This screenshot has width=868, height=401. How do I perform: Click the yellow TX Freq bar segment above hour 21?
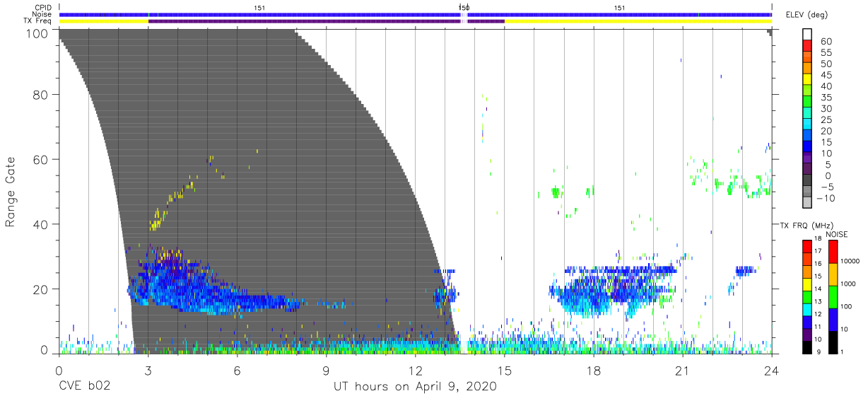638,22
